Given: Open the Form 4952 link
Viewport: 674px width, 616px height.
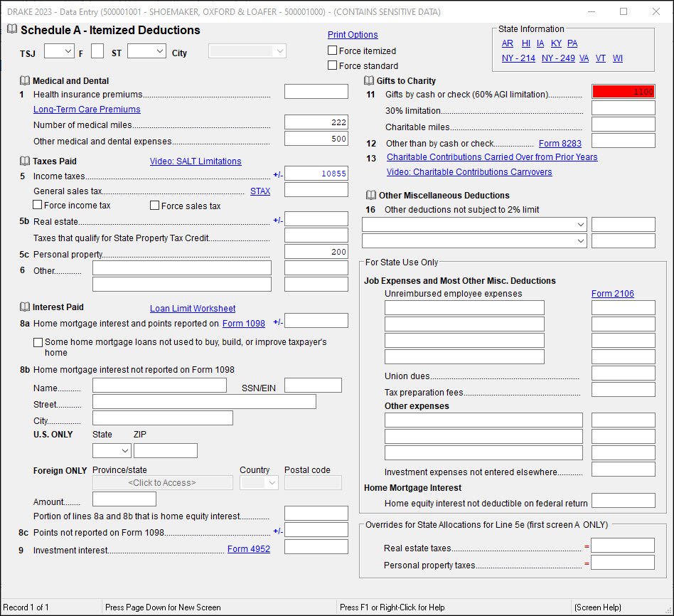Looking at the screenshot, I should (x=249, y=549).
